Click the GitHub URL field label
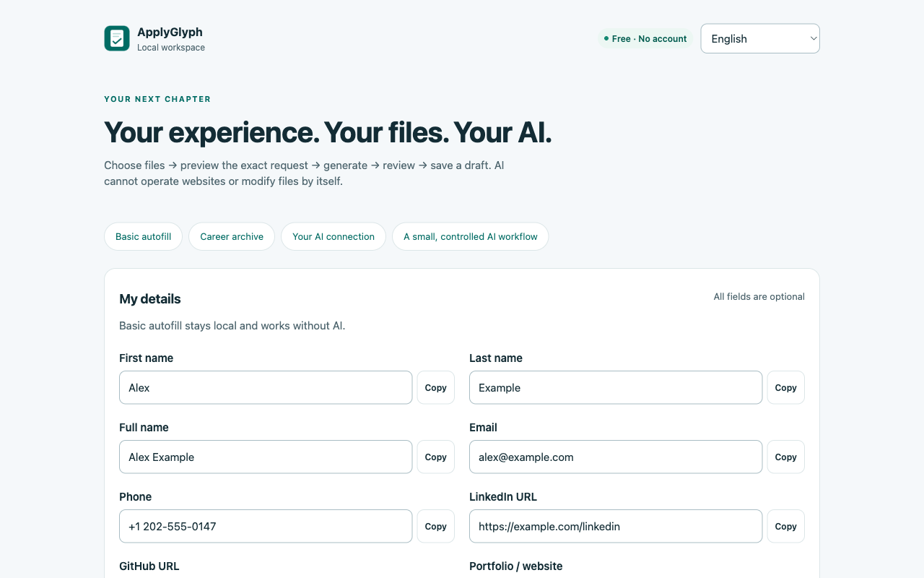 (x=149, y=566)
